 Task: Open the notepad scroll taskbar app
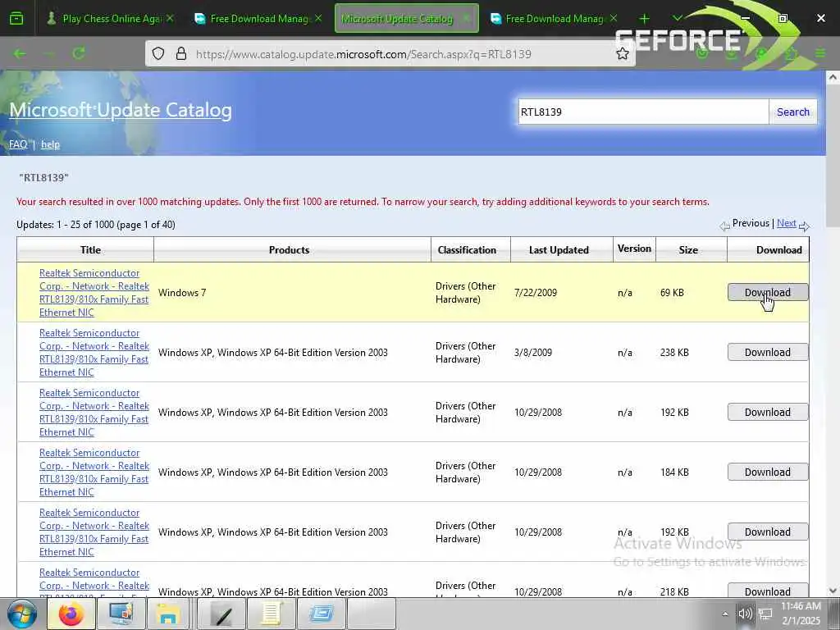271,614
